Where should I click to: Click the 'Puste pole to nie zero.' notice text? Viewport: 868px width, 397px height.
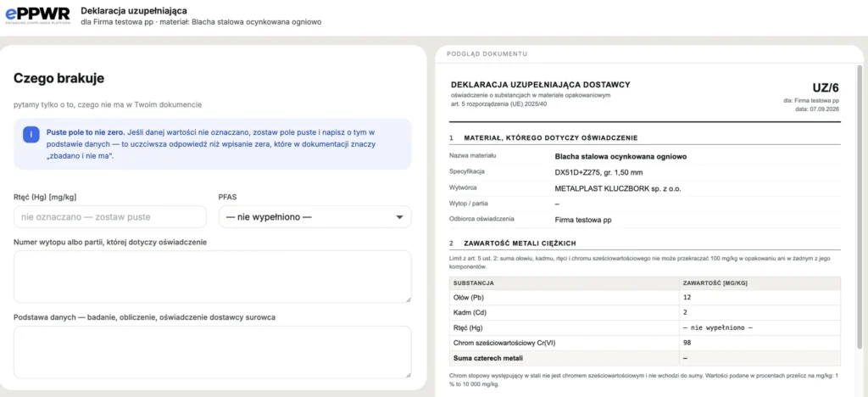tap(86, 133)
